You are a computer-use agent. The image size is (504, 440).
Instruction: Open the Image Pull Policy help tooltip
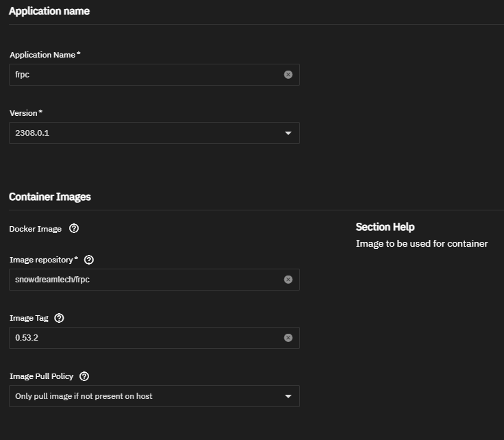click(84, 376)
